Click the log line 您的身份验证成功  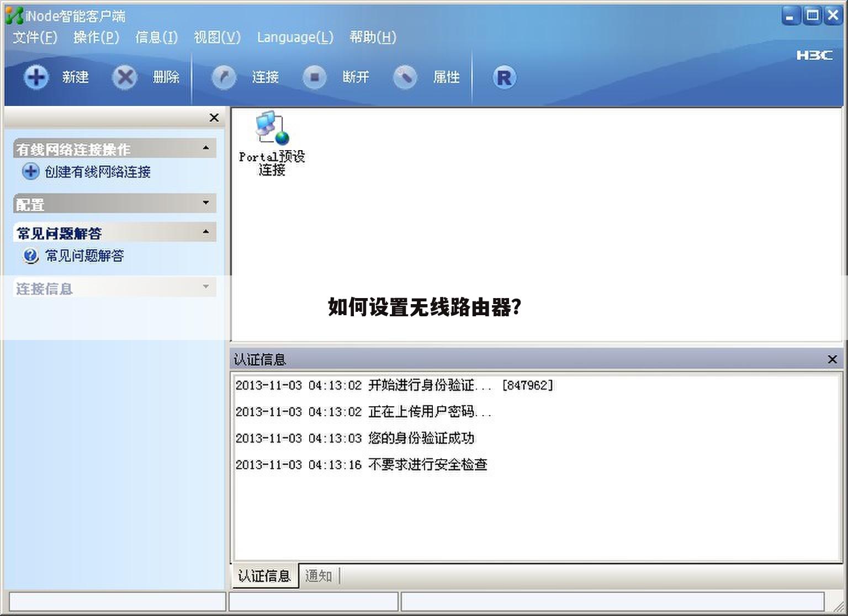(x=355, y=438)
